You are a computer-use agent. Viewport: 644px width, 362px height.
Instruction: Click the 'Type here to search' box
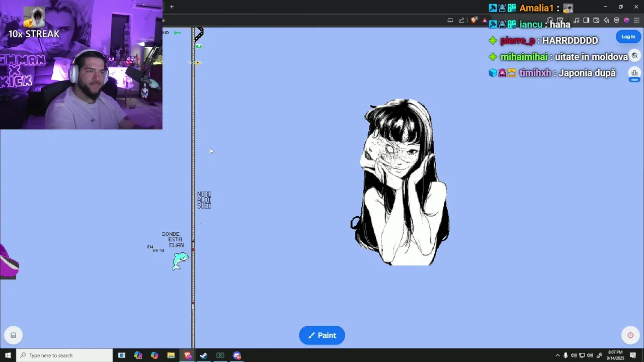[64, 355]
